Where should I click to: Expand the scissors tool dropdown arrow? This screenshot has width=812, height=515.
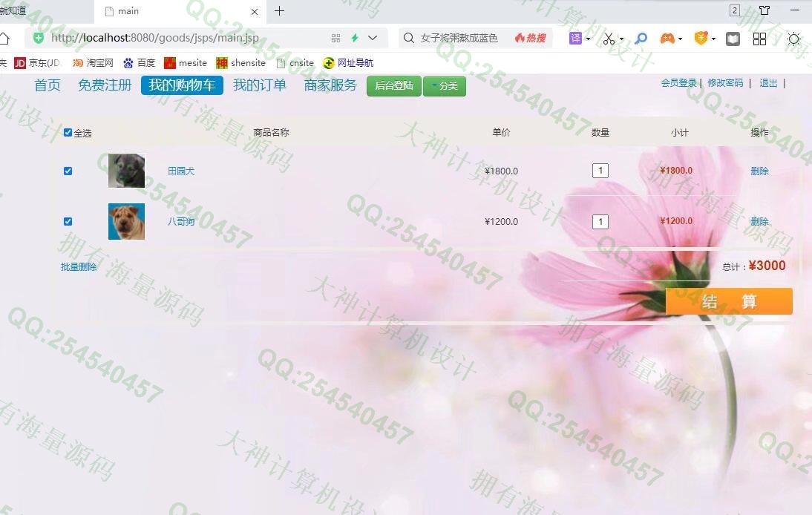coord(621,39)
